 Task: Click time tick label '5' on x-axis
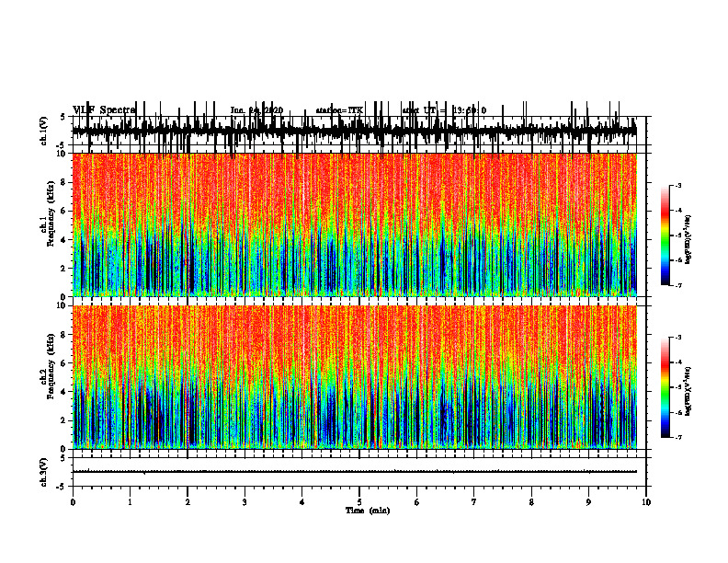coord(359,502)
